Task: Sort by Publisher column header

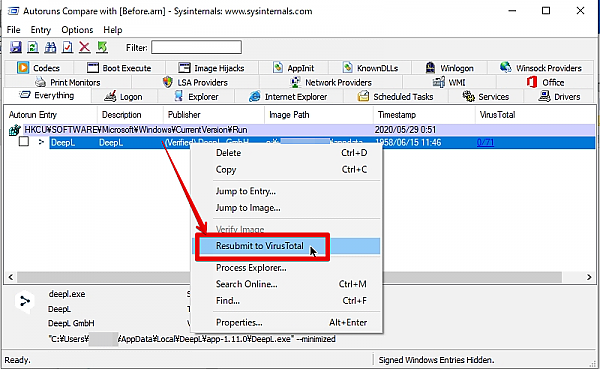Action: [x=214, y=115]
